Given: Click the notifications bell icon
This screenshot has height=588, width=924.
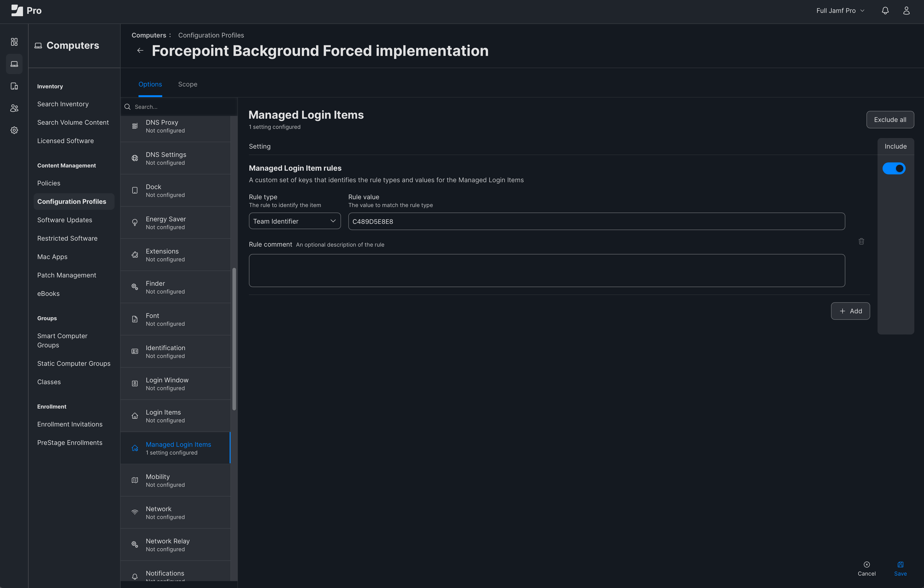Looking at the screenshot, I should point(885,11).
